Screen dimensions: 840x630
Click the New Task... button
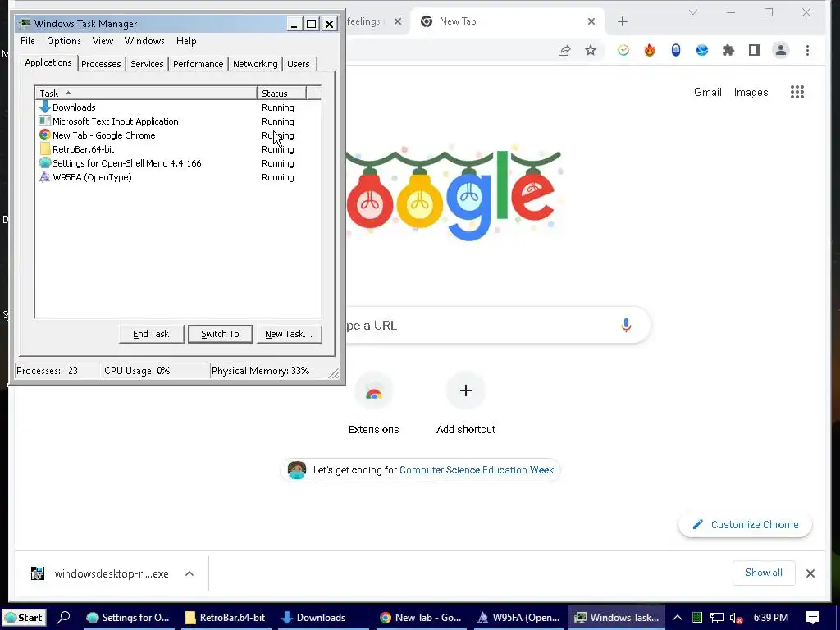tap(289, 334)
